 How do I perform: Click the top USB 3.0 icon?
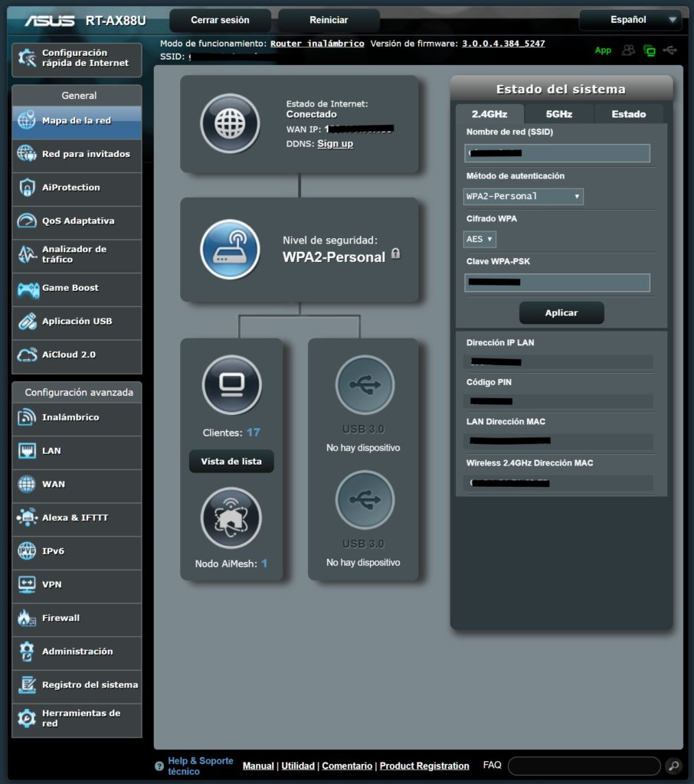pos(365,384)
